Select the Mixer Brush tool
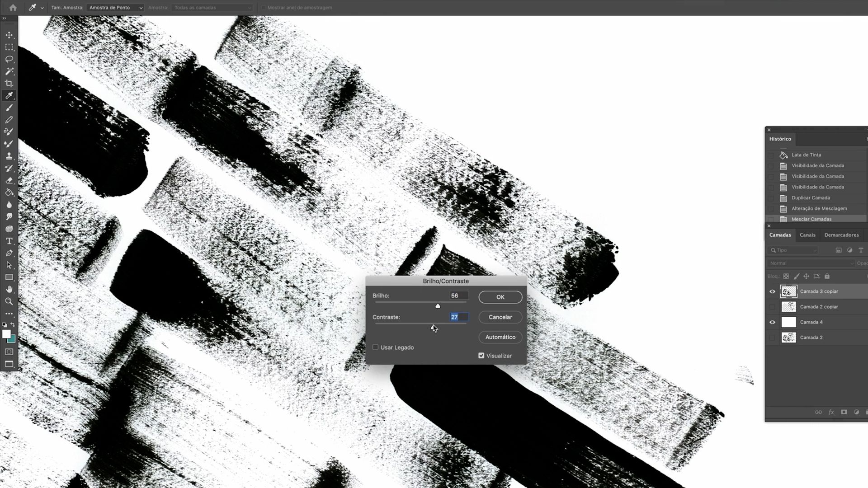Viewport: 868px width, 488px height. click(9, 144)
